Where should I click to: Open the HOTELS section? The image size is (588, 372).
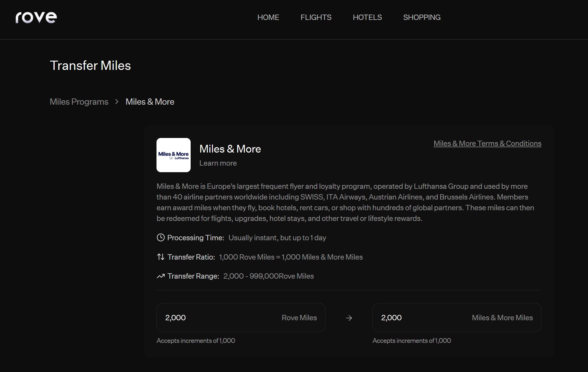pos(367,18)
